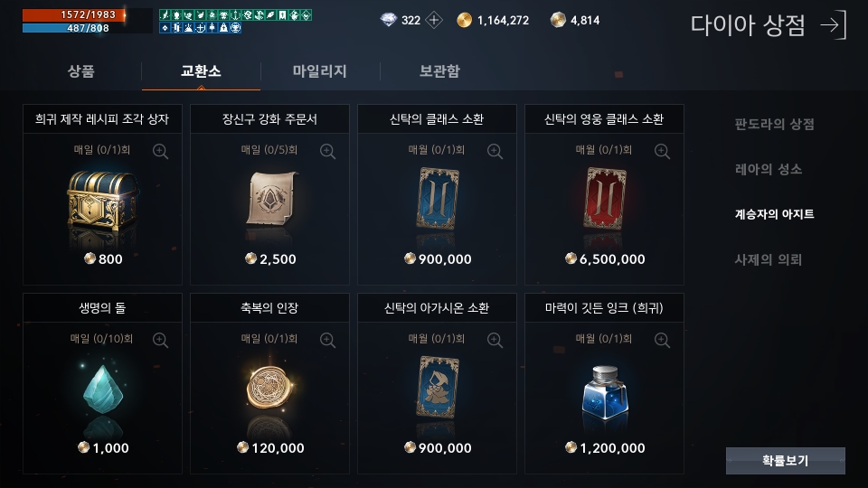
Task: Select 레아의 성소 category
Action: [769, 169]
